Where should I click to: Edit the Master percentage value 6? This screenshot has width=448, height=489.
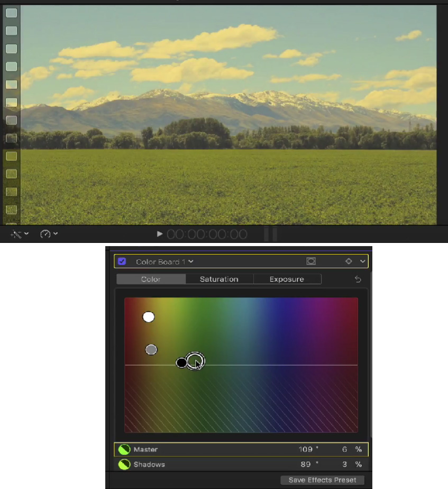tap(344, 449)
